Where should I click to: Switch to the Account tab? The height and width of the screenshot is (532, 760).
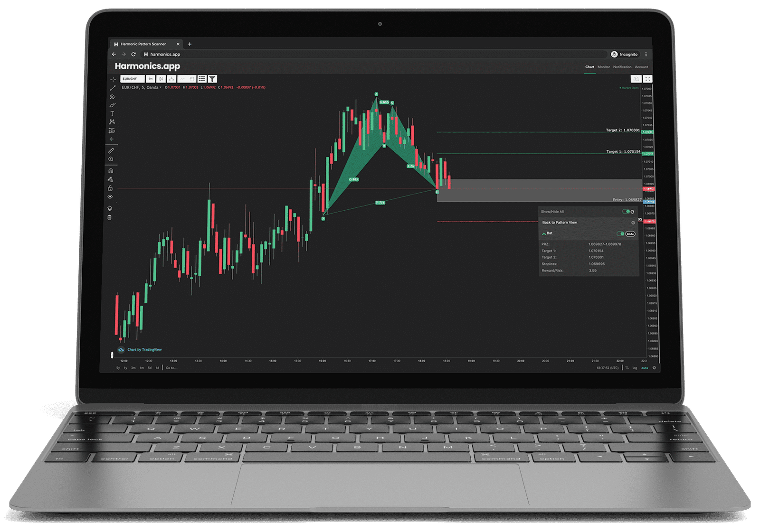pyautogui.click(x=641, y=67)
